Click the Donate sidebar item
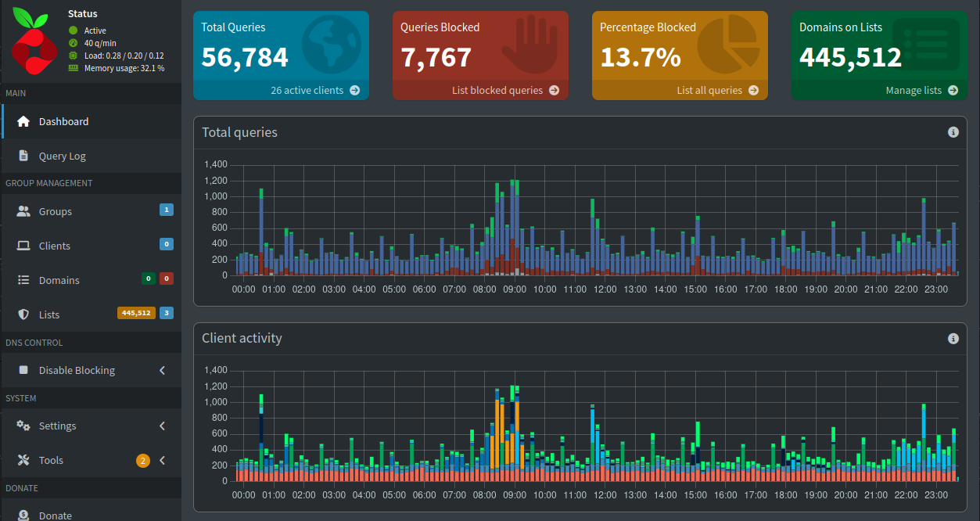Screen dimensions: 980x521 click(55, 515)
